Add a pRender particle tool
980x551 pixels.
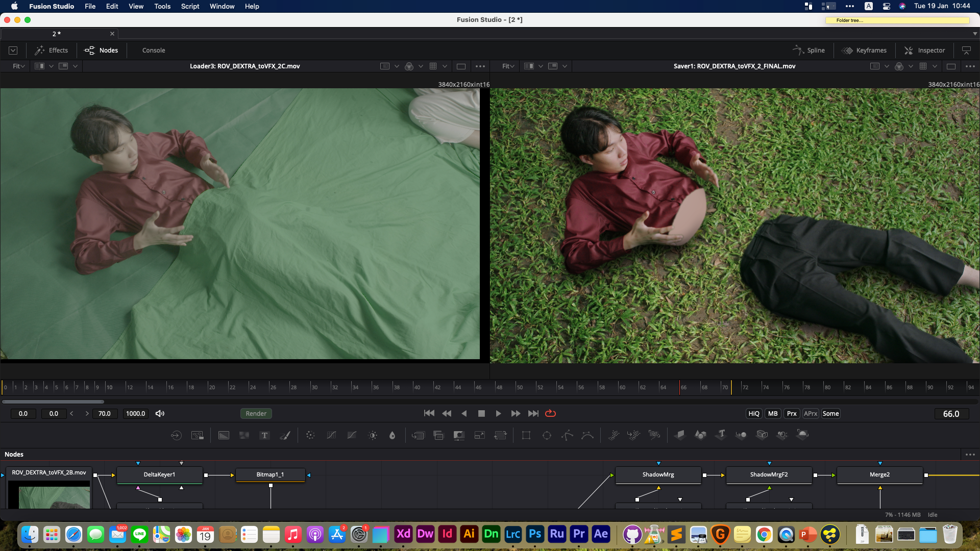[654, 435]
